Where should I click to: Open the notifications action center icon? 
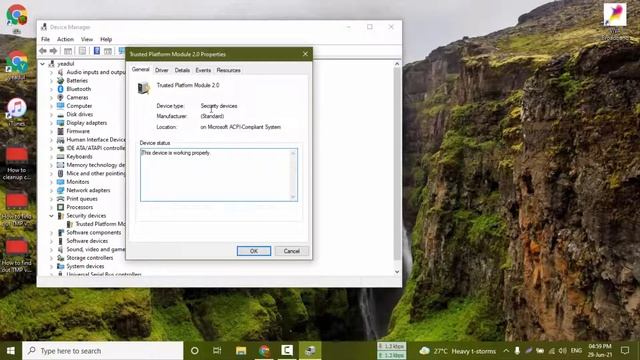625,351
